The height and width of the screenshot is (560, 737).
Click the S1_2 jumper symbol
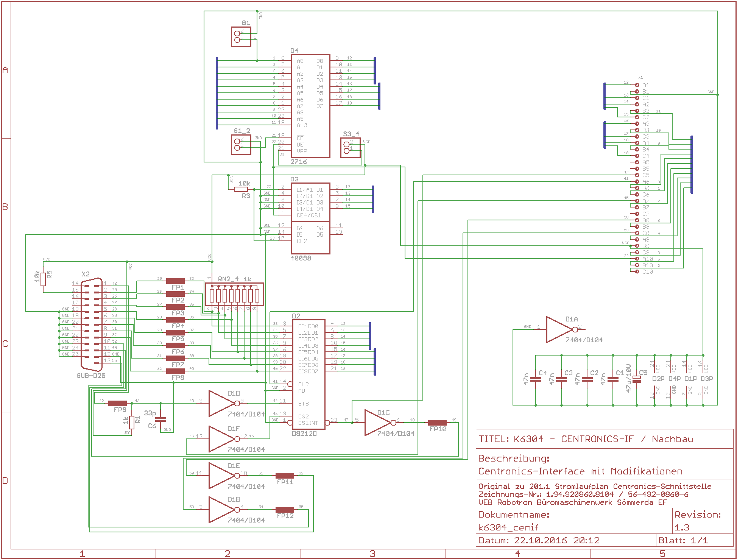click(241, 144)
